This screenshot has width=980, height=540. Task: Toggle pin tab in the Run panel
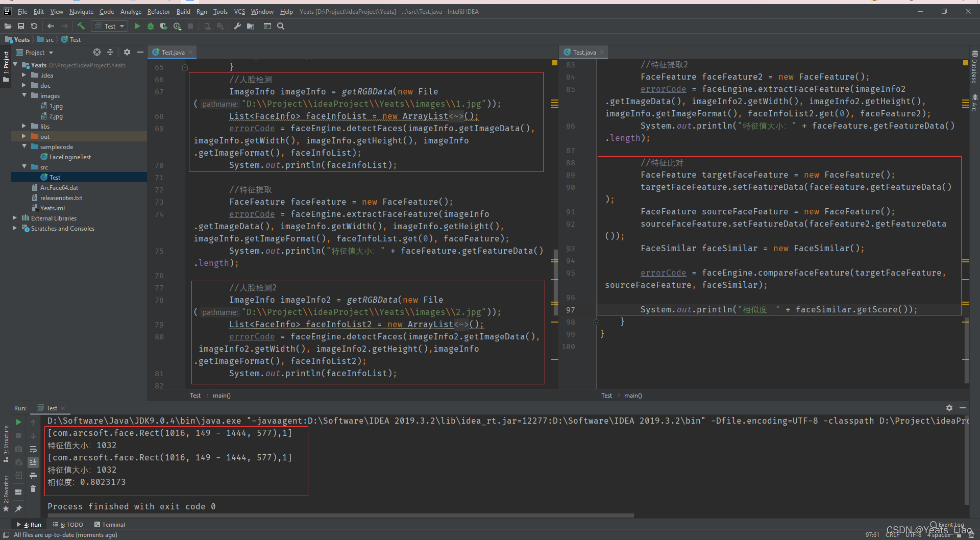pos(18,508)
